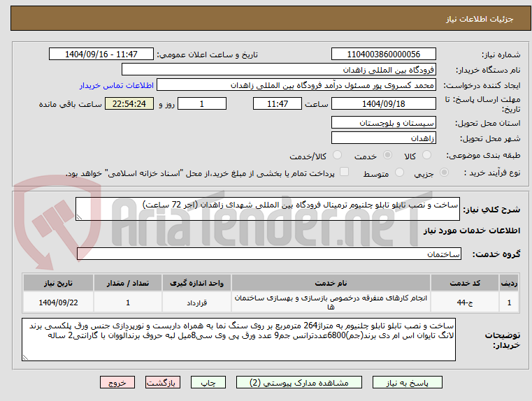Image resolution: width=532 pixels, height=401 pixels.
Task: Click the deadline time field 11:47
Action: [278, 103]
